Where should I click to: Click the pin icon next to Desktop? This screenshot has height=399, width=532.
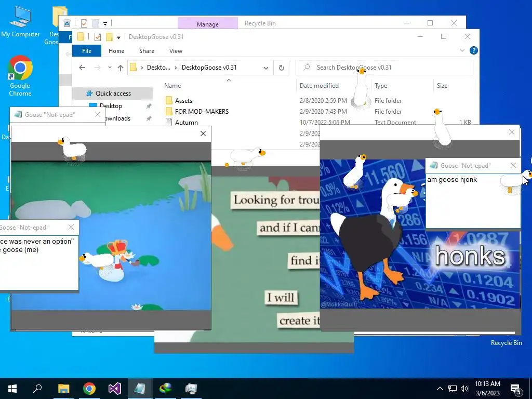tap(149, 106)
